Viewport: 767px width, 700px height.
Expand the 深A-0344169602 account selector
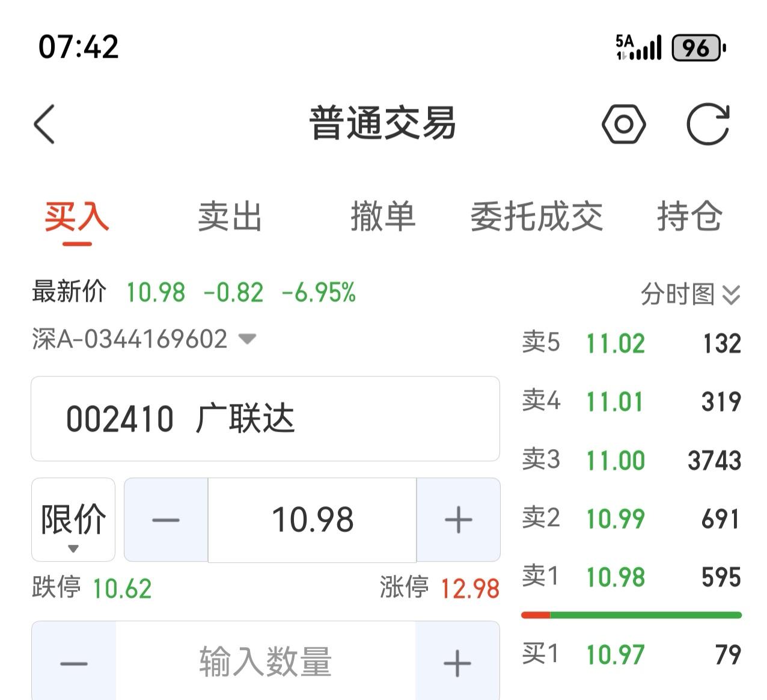(246, 340)
